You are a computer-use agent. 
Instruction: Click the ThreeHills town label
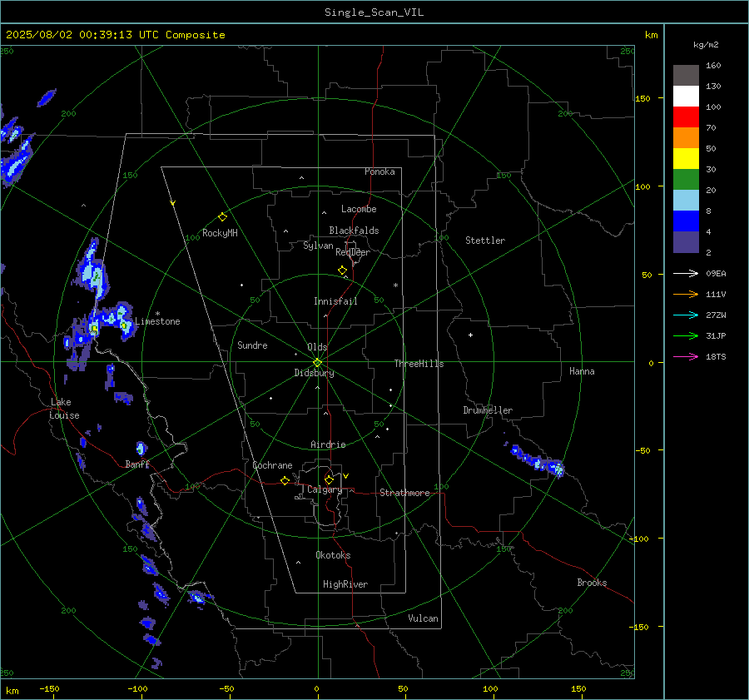419,364
